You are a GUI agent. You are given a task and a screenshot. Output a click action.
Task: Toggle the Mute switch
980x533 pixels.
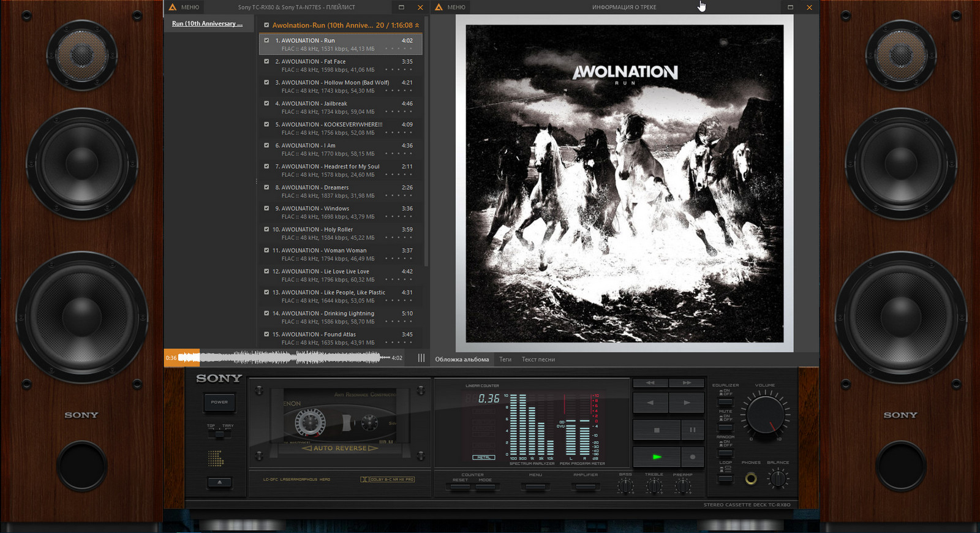725,427
